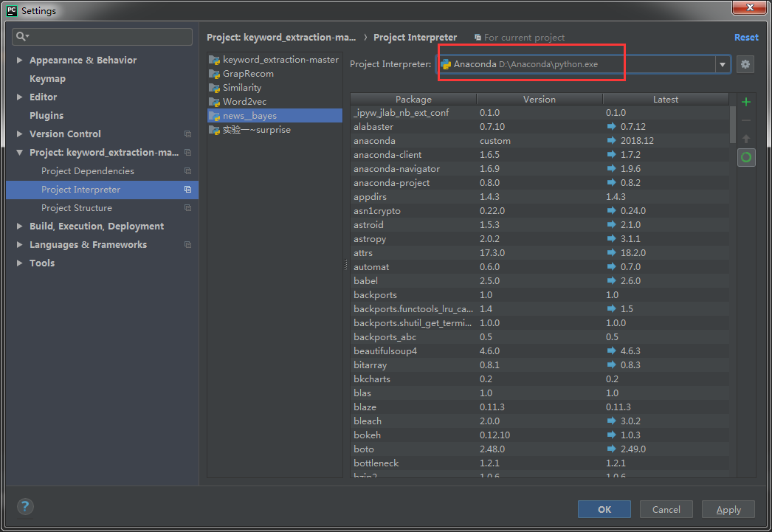Select the boto package row
The width and height of the screenshot is (772, 532).
point(540,449)
